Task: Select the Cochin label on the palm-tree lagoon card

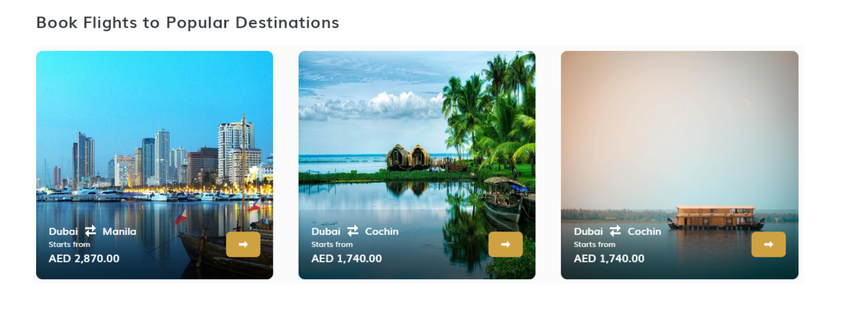Action: point(382,231)
